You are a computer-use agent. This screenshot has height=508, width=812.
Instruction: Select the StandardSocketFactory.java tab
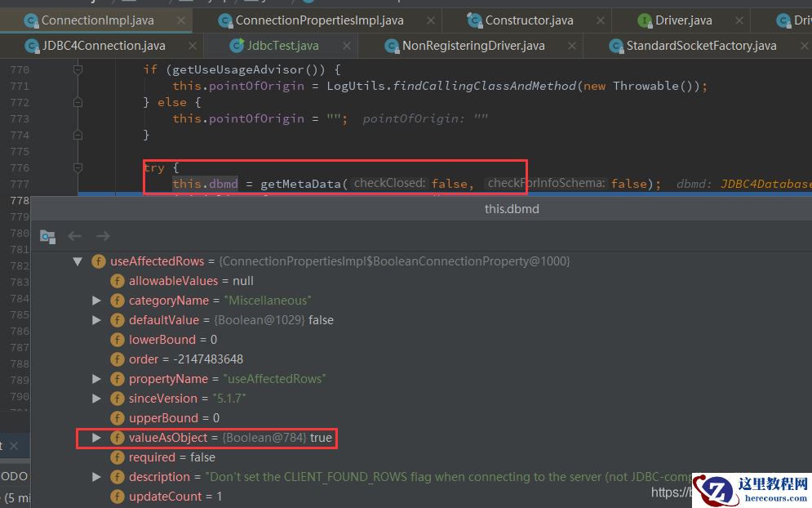700,46
